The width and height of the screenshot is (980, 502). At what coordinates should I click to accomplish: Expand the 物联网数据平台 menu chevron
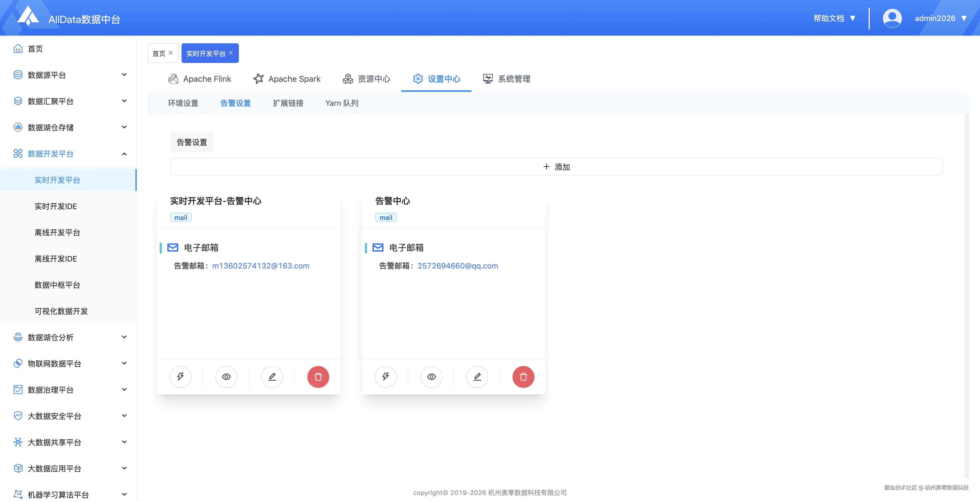tap(124, 363)
